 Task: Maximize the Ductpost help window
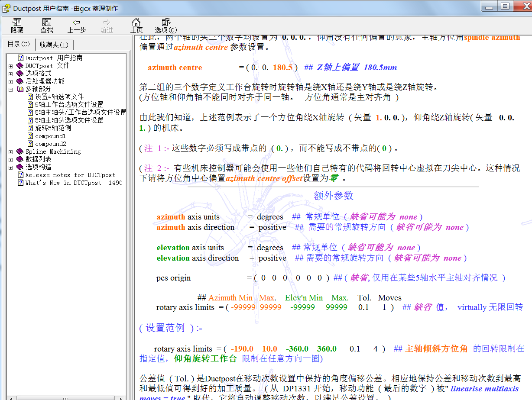(505, 6)
